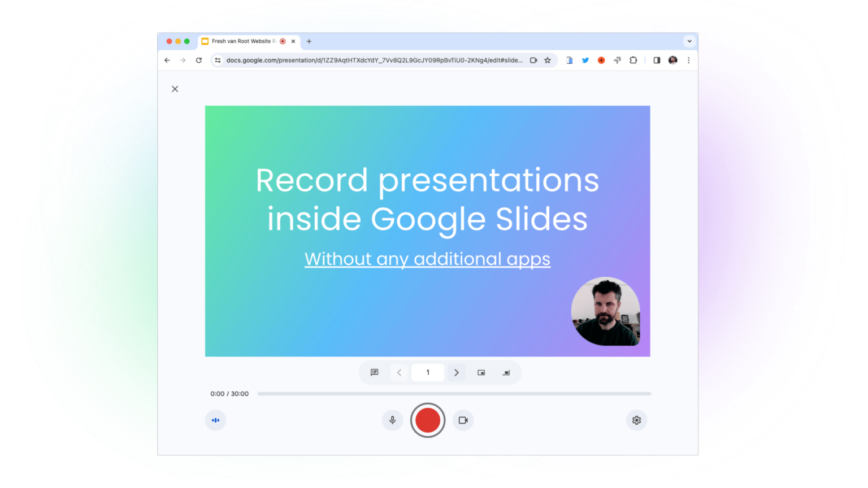Open picture-in-picture view of the camera
Screen dimensions: 868x488
tap(481, 372)
